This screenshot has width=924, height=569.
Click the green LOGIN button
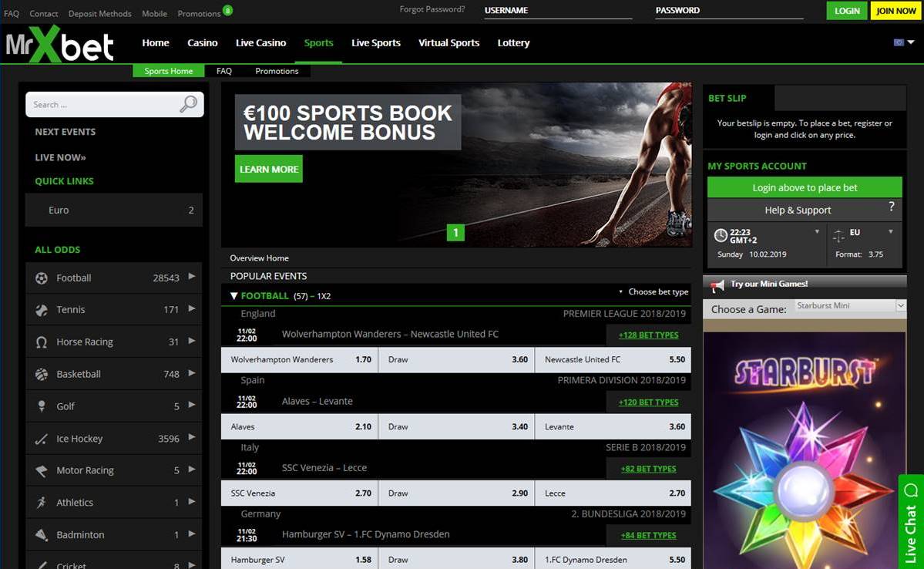[x=847, y=11]
